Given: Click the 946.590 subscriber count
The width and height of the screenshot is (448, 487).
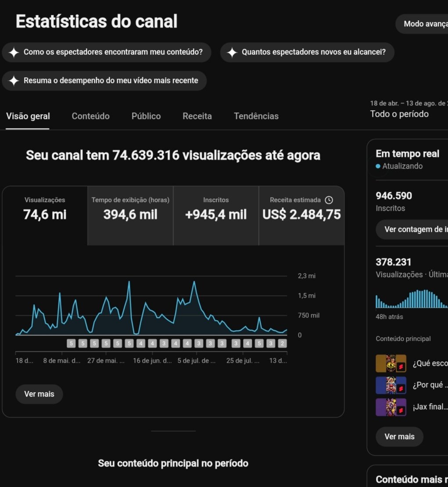Looking at the screenshot, I should point(394,196).
